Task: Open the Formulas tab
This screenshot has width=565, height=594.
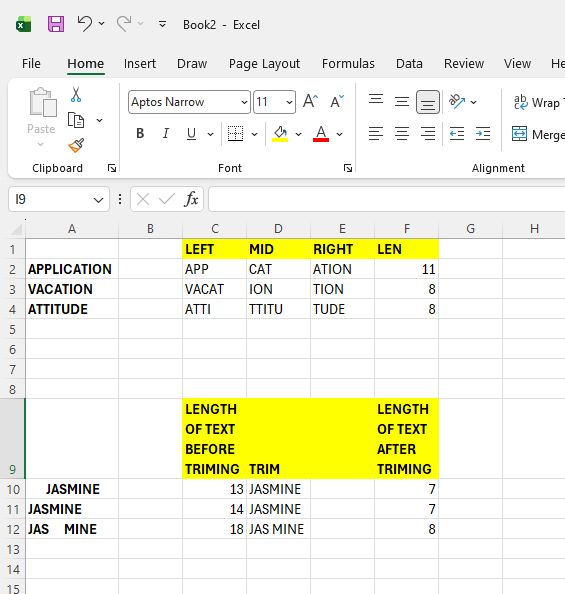Action: [x=348, y=64]
